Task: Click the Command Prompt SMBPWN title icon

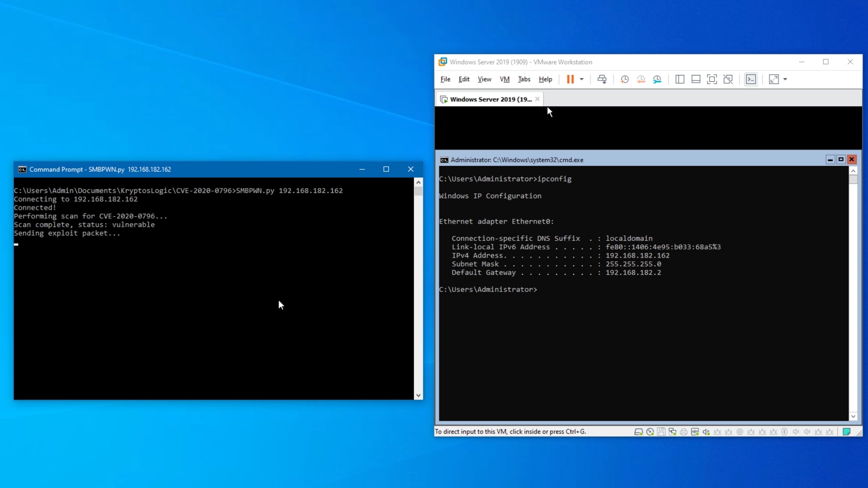Action: 22,169
